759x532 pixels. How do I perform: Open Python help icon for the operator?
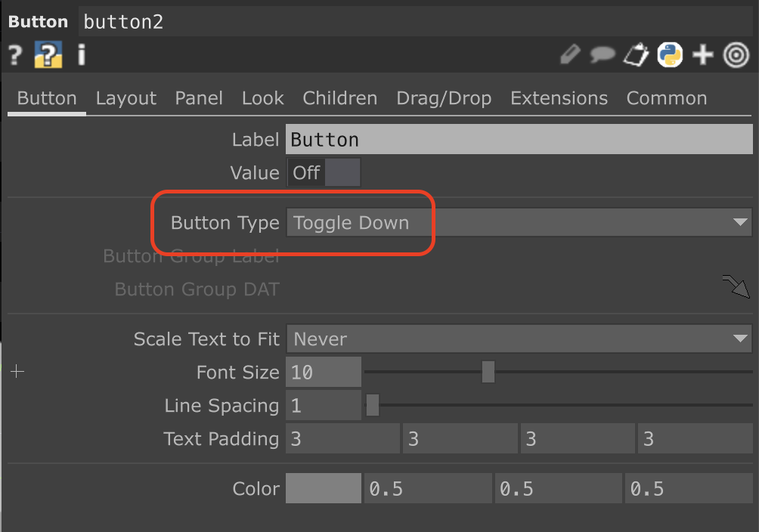48,54
